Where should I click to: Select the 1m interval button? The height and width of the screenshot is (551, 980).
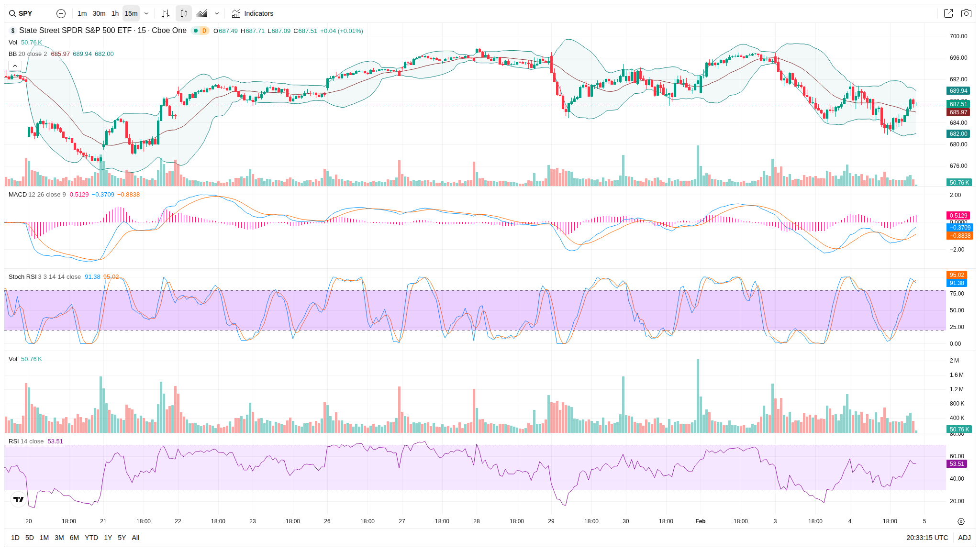click(x=82, y=13)
